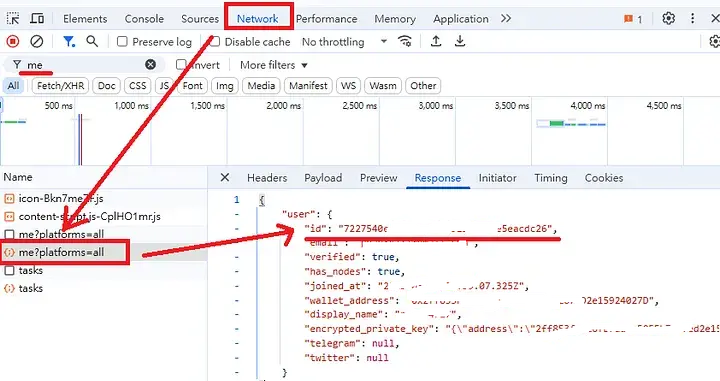Image resolution: width=720 pixels, height=381 pixels.
Task: Filter requests by Other type
Action: coord(423,86)
